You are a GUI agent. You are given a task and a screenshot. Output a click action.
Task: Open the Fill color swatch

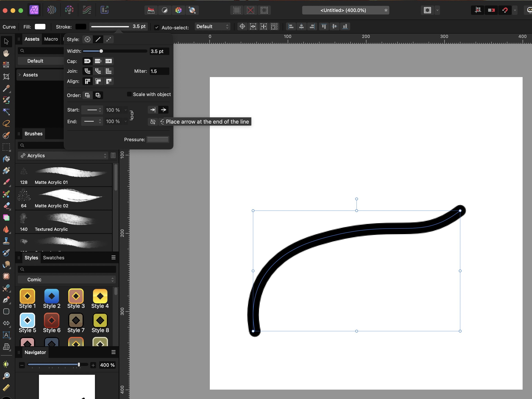pyautogui.click(x=40, y=26)
